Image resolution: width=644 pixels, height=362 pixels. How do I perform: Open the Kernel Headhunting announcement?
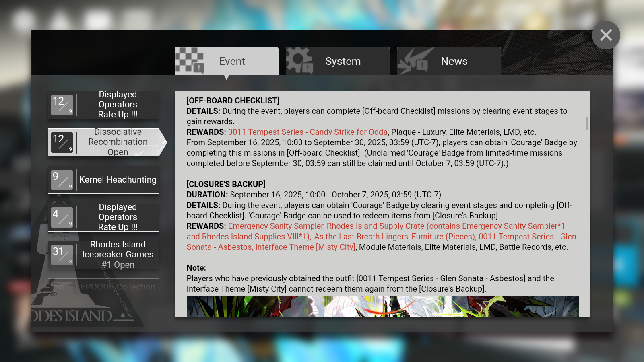(x=103, y=180)
